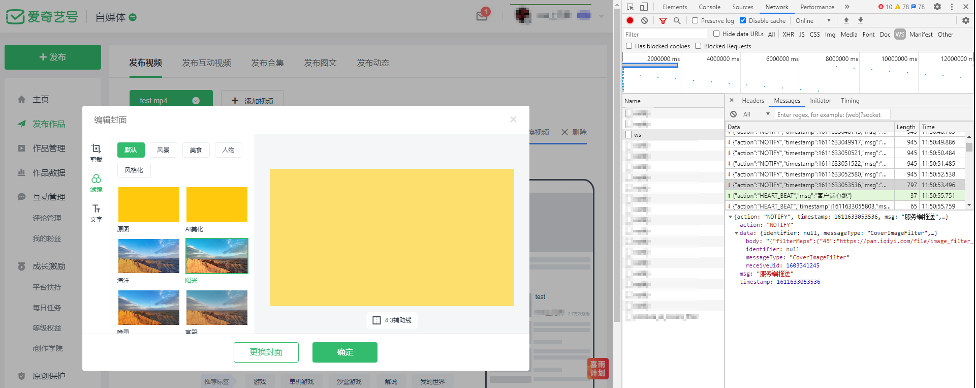Click the 4:3 guide line toggle

[391, 320]
